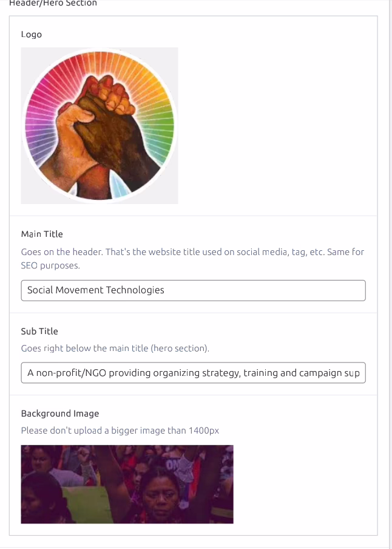Click the "Main Title" label
This screenshot has width=392, height=549.
click(42, 234)
